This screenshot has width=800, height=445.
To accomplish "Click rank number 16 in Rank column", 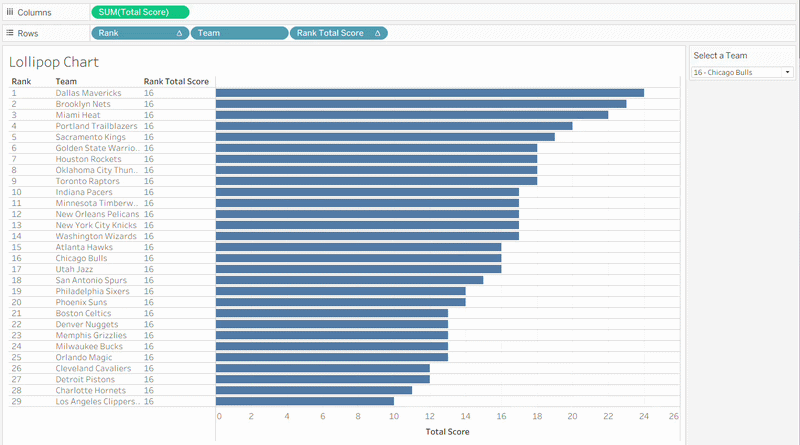I will coord(16,258).
